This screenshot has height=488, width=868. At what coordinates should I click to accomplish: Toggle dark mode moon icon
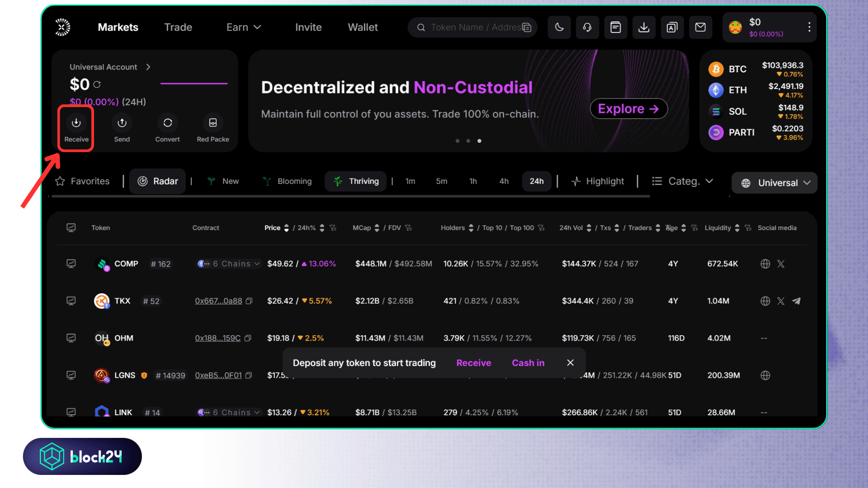(559, 27)
